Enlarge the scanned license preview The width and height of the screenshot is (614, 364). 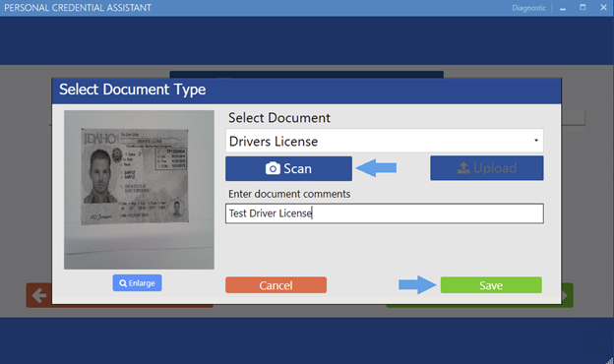(137, 283)
